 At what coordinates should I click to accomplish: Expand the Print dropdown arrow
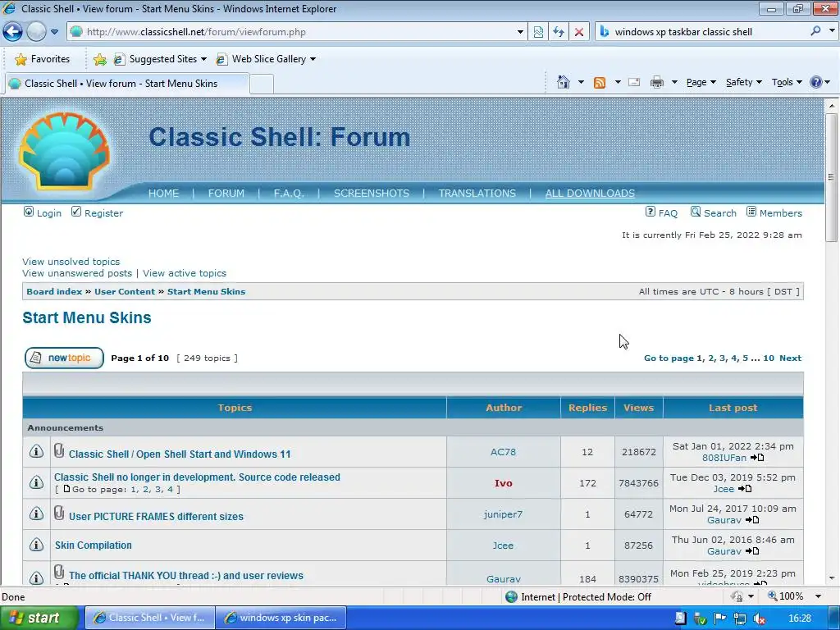point(674,82)
